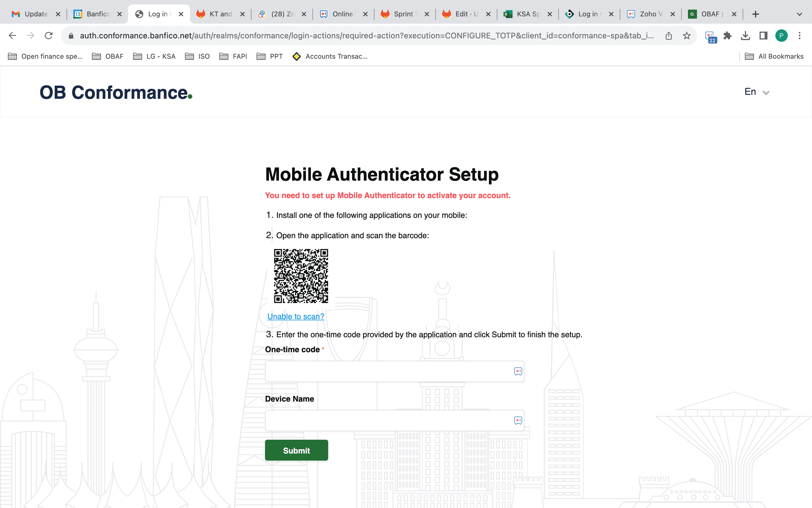
Task: Focus the One-time code input field
Action: (395, 371)
